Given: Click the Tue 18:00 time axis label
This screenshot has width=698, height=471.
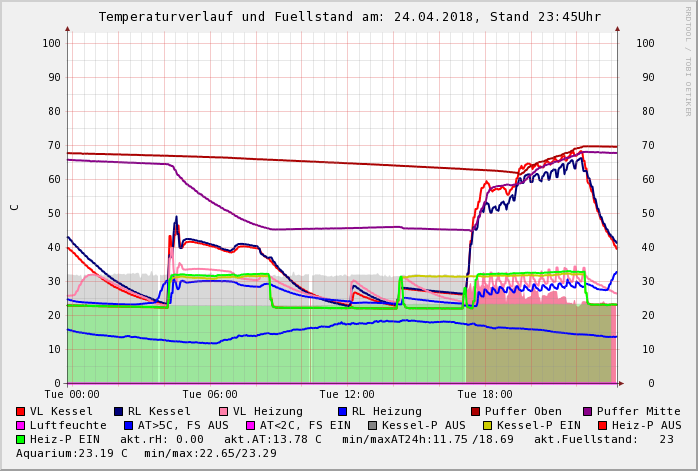Looking at the screenshot, I should 484,394.
